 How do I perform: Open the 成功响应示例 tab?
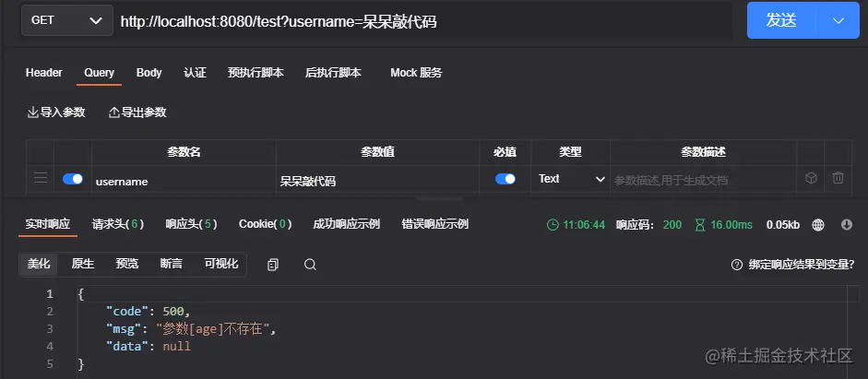tap(347, 224)
